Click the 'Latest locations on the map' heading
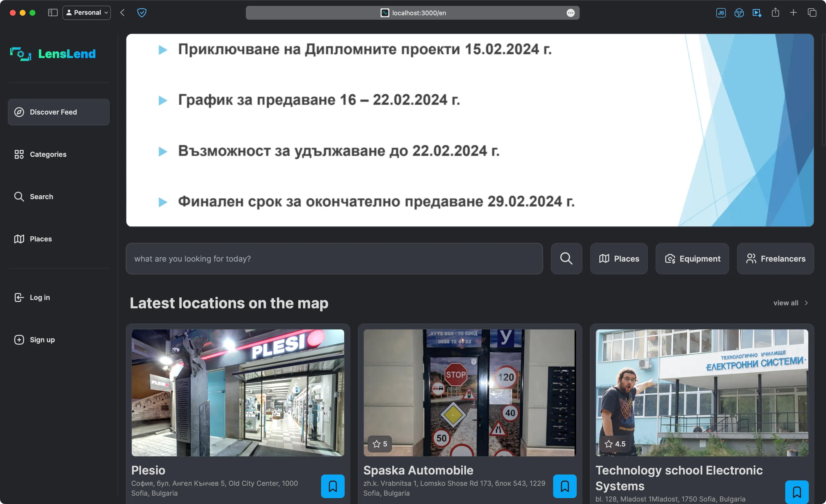The image size is (826, 504). tap(229, 303)
